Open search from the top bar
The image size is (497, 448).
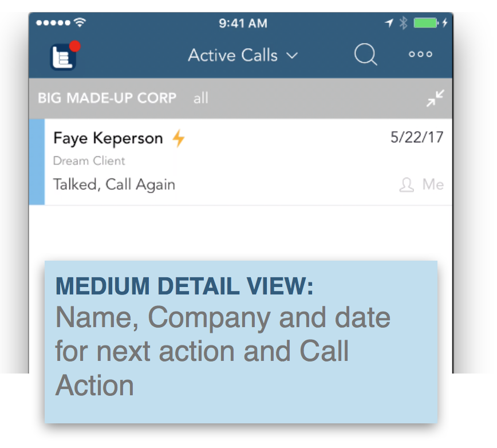point(365,54)
